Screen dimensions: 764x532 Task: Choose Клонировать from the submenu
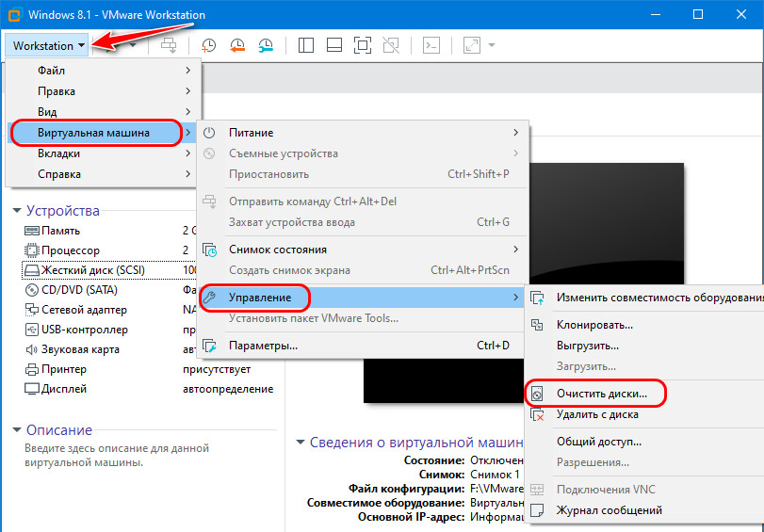(x=645, y=325)
